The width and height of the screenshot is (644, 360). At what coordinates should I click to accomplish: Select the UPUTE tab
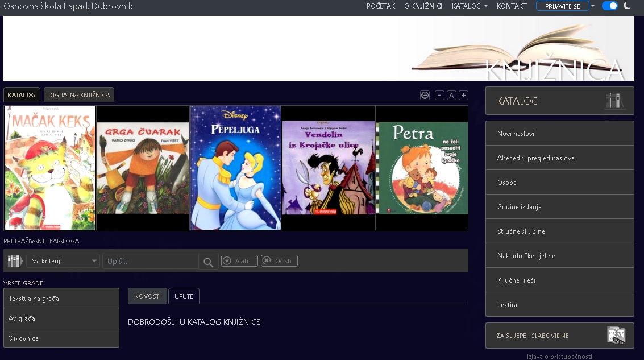[184, 296]
